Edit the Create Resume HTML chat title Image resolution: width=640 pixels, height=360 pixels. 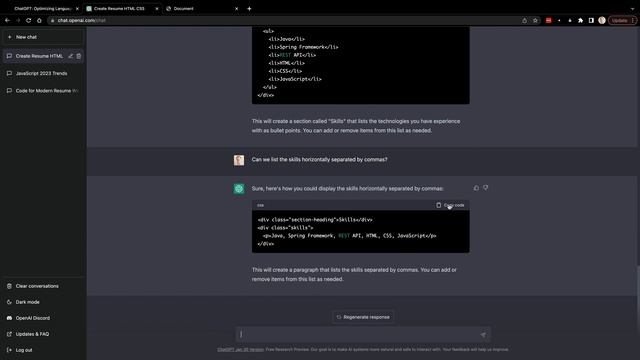coord(71,56)
